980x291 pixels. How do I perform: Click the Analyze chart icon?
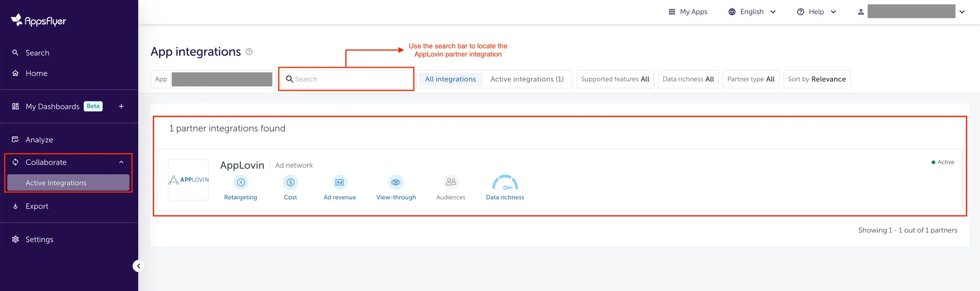click(x=15, y=140)
